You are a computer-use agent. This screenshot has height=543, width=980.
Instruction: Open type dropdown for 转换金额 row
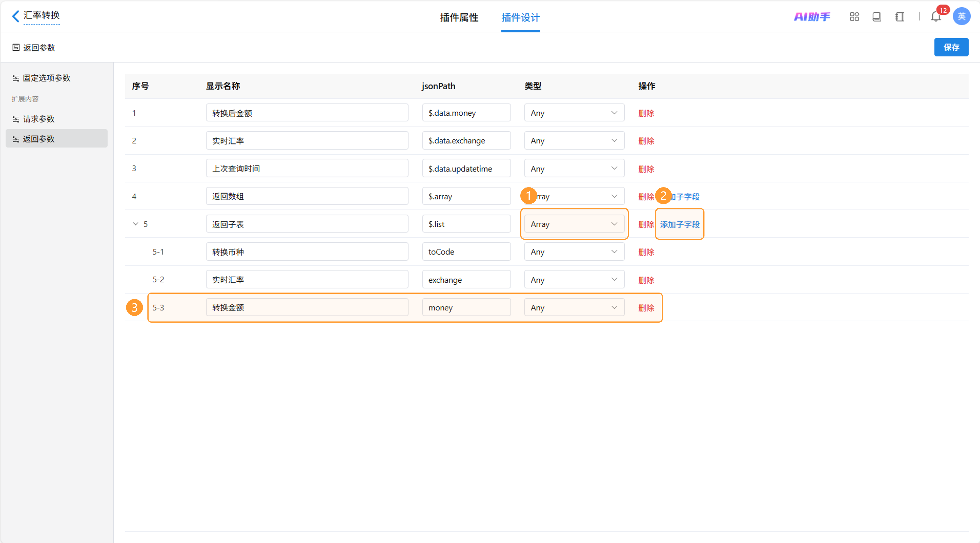(x=574, y=307)
